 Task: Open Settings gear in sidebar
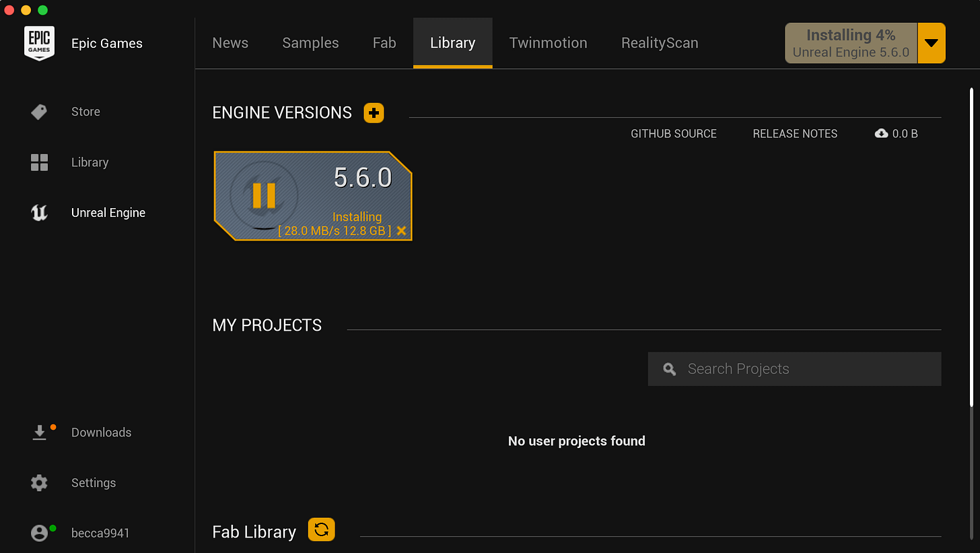(x=40, y=483)
